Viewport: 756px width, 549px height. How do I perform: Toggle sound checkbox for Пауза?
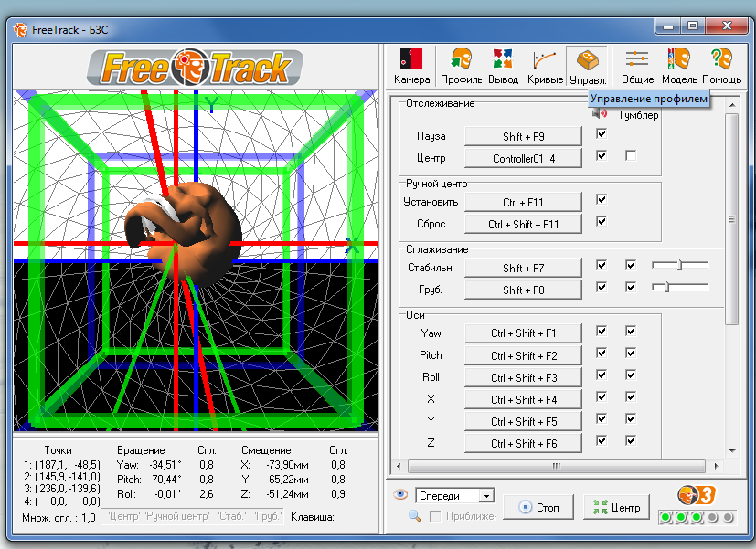[x=602, y=134]
